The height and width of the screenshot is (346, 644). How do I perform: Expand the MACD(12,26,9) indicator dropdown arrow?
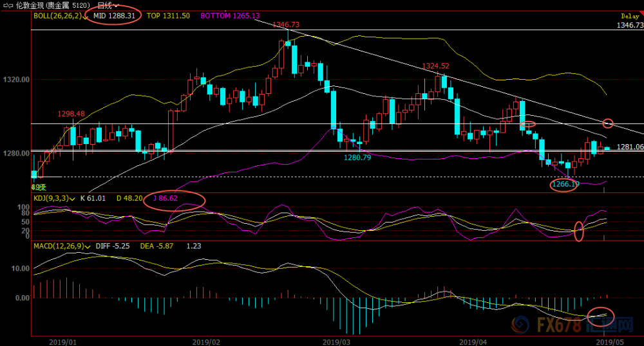(x=88, y=247)
